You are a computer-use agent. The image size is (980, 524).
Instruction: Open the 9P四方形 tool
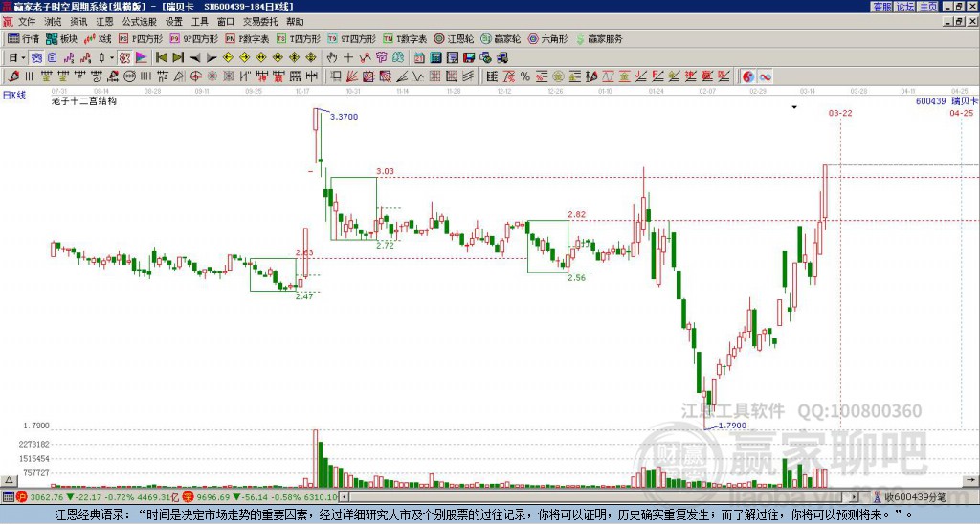coord(193,38)
